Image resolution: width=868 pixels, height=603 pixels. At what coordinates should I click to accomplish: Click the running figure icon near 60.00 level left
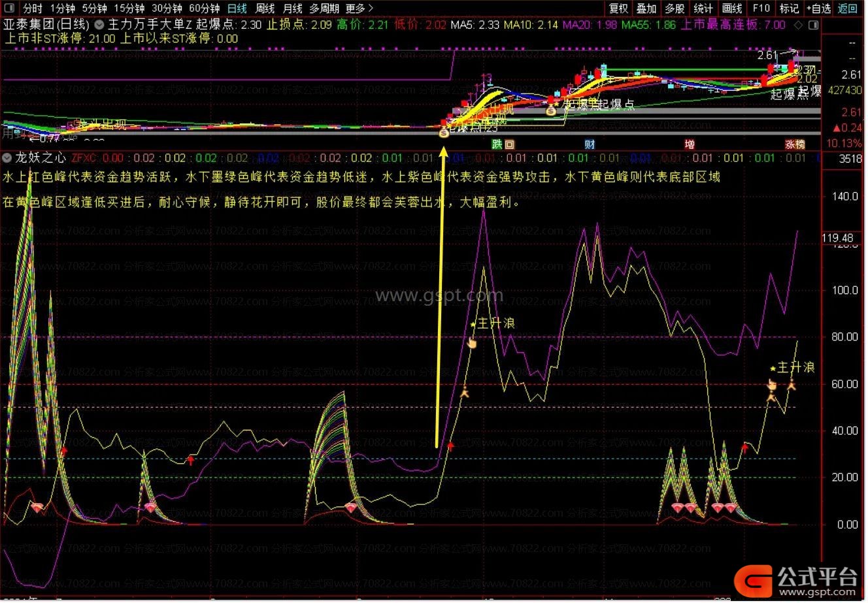[x=465, y=392]
